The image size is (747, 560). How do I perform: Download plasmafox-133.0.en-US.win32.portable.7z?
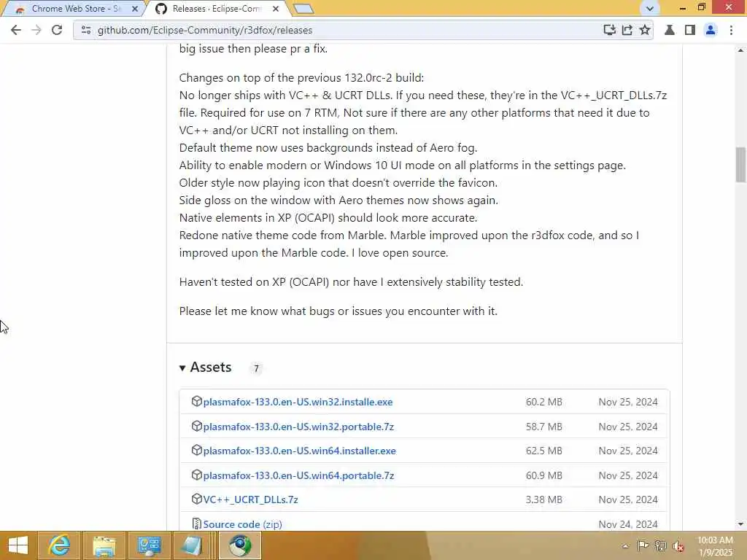pos(298,427)
